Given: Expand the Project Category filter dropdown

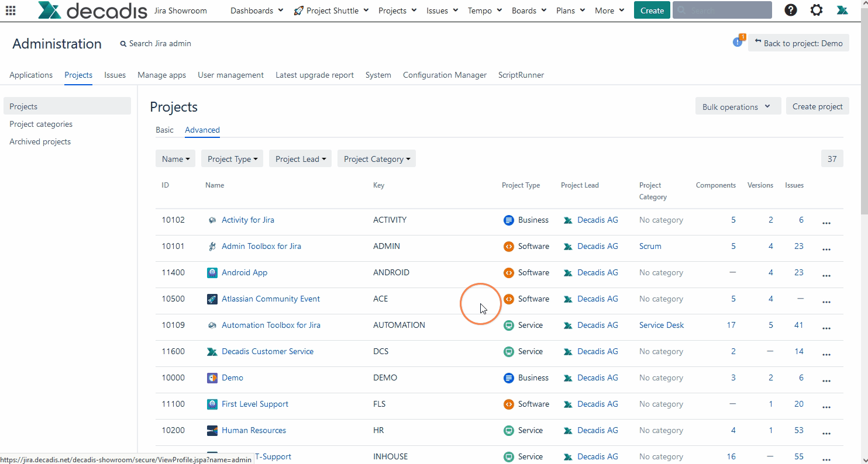Looking at the screenshot, I should [x=376, y=158].
